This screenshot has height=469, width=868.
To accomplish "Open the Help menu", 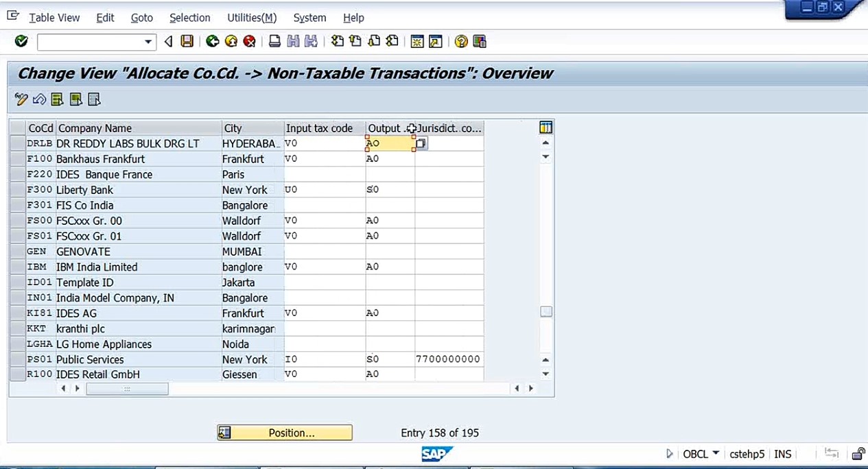I will (x=353, y=18).
